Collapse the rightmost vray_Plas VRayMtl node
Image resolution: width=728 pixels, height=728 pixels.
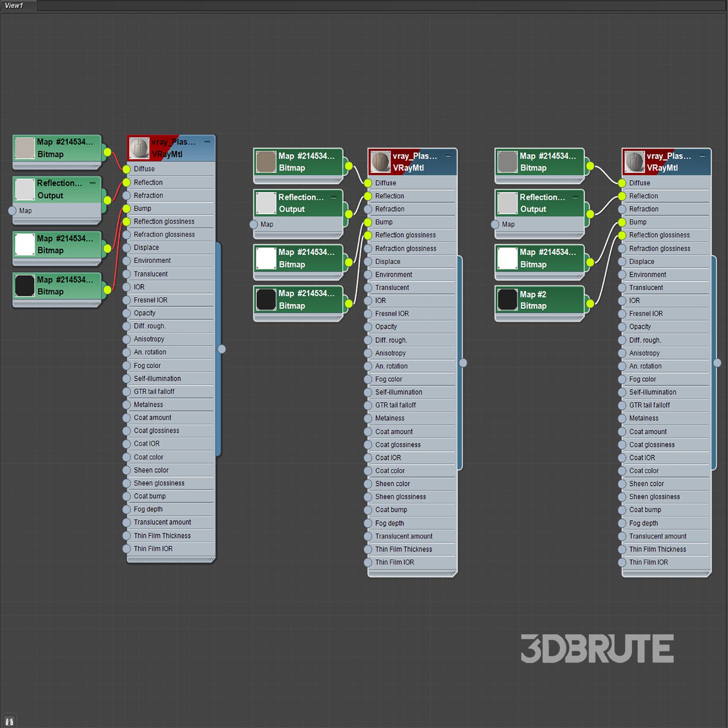click(702, 156)
